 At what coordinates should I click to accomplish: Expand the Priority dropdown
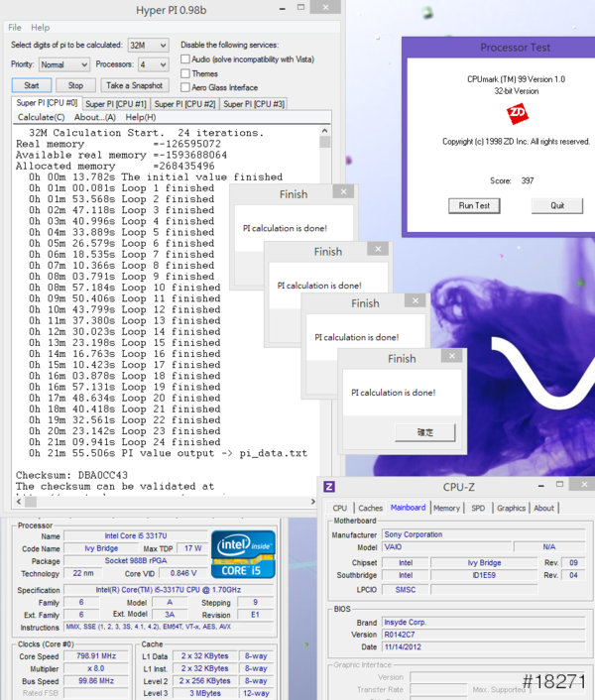[x=64, y=64]
